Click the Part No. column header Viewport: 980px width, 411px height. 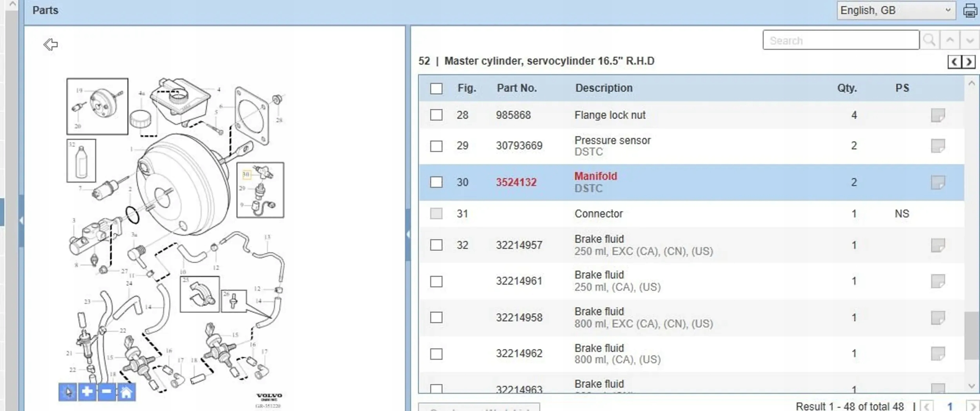click(517, 88)
